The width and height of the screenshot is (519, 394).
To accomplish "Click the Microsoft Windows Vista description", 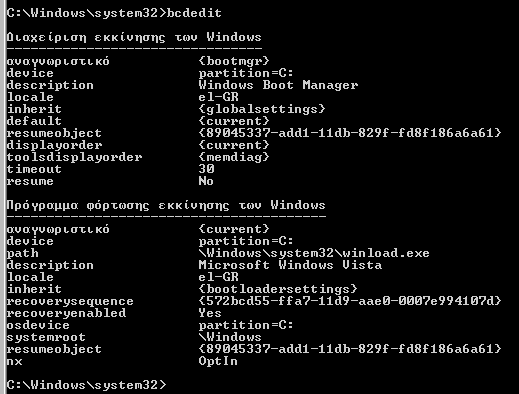I will pos(290,265).
